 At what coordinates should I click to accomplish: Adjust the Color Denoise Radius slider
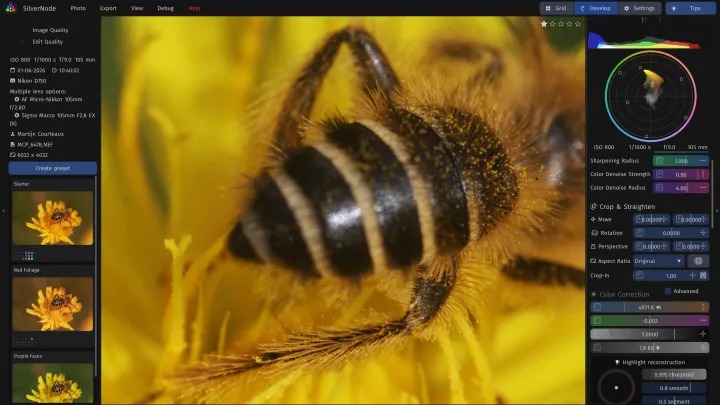pos(681,187)
